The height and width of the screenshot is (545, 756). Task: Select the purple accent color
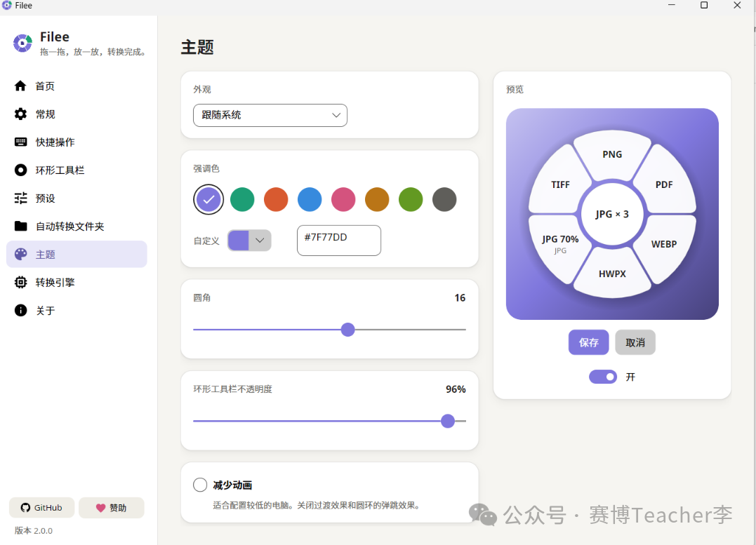tap(208, 199)
